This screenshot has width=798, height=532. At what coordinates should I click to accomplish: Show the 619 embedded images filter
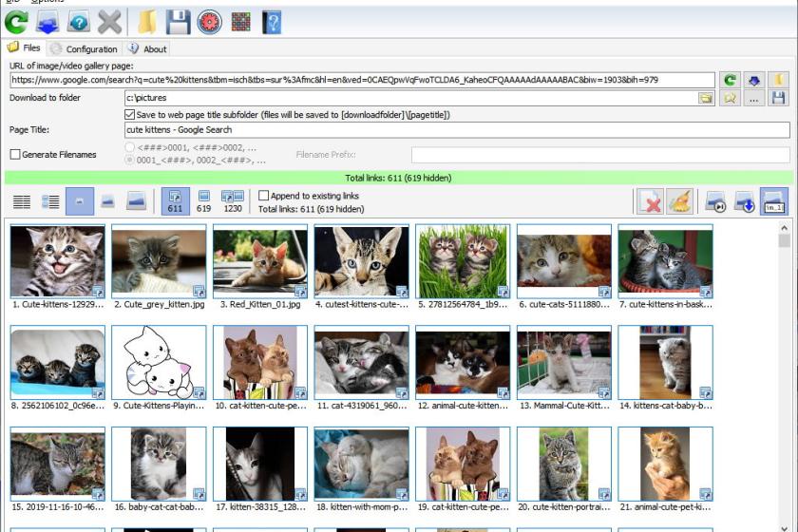point(203,201)
